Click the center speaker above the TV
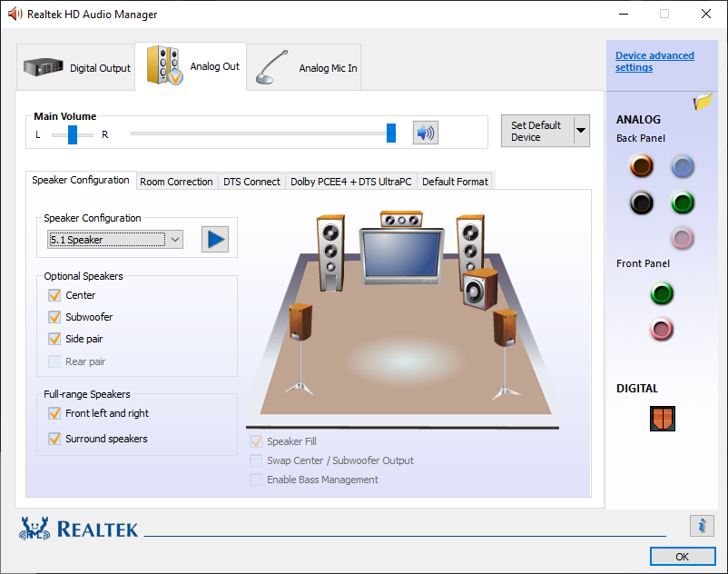Viewport: 728px width, 574px height. pyautogui.click(x=401, y=219)
